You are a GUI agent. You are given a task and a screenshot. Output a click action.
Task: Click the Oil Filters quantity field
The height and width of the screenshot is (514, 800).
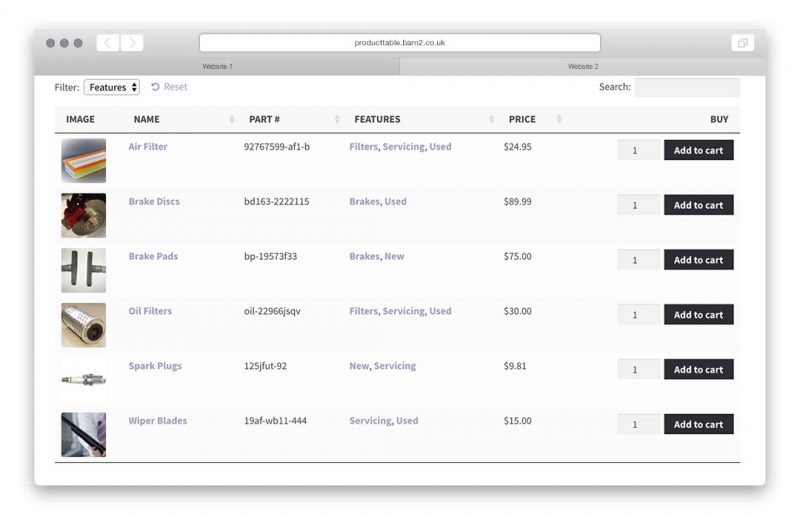(x=639, y=315)
